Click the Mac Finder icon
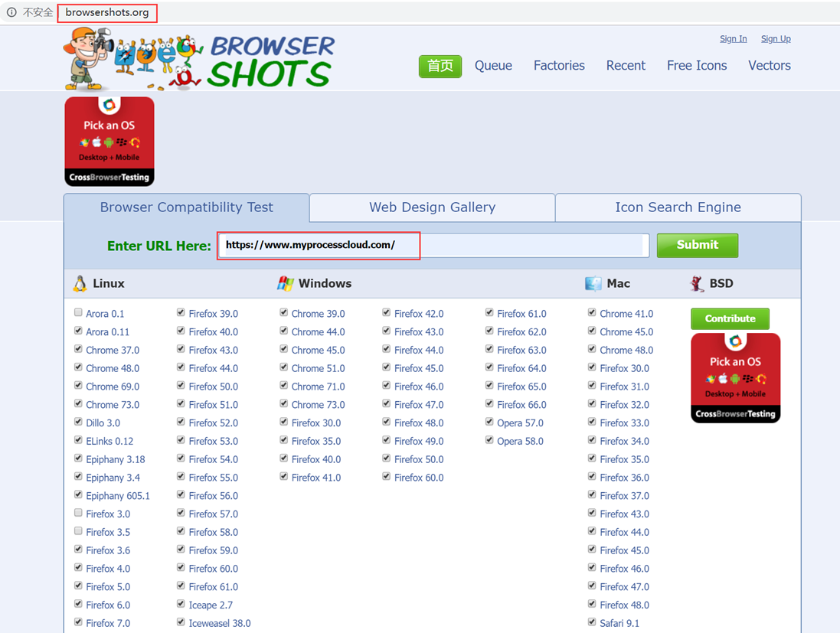The width and height of the screenshot is (840, 633). (593, 283)
